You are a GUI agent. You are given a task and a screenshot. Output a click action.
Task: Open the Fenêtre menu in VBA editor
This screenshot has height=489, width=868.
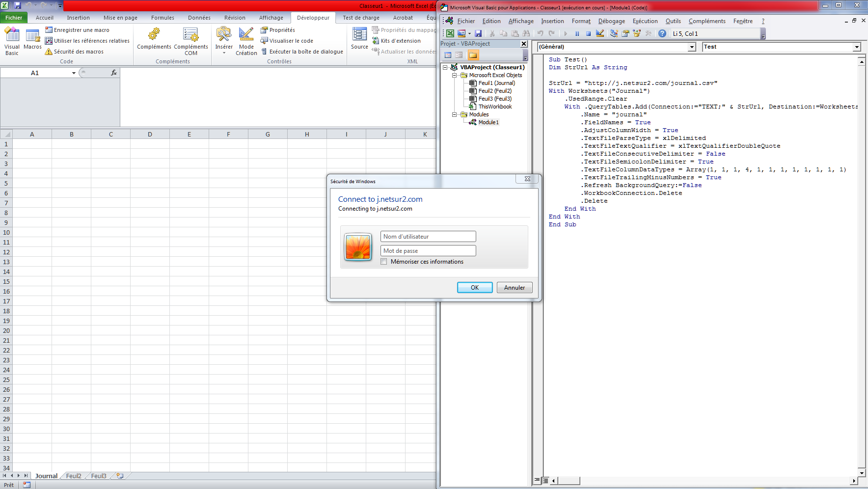[x=743, y=21]
